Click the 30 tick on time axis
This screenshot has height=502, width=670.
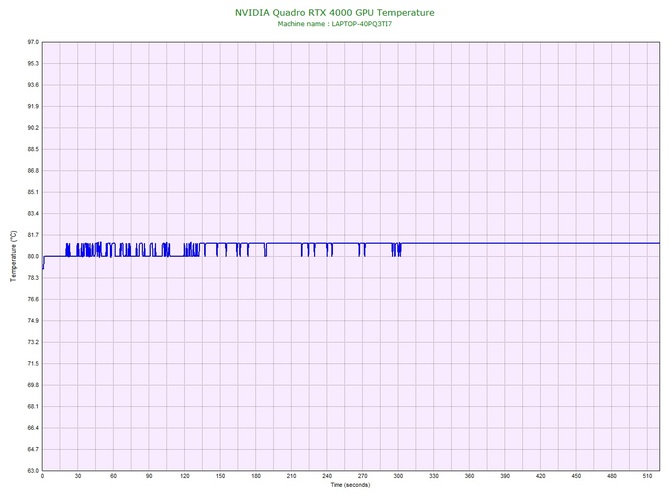point(78,476)
